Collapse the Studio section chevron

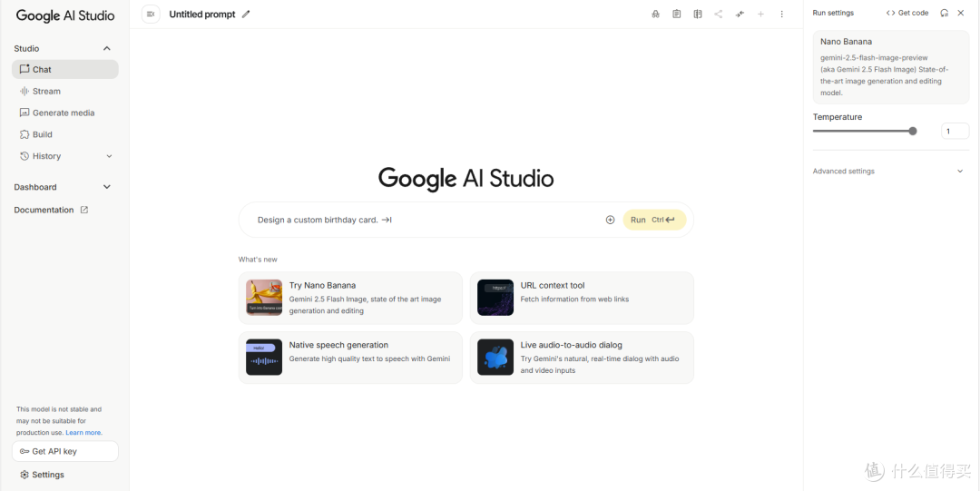click(x=107, y=48)
